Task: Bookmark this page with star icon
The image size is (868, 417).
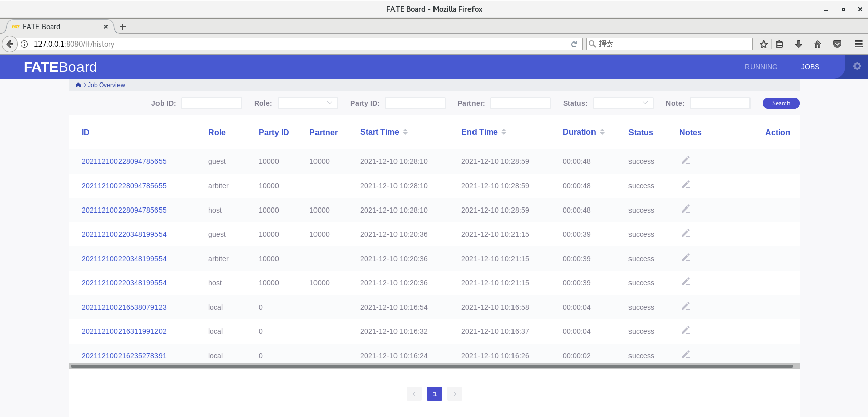Action: [764, 44]
